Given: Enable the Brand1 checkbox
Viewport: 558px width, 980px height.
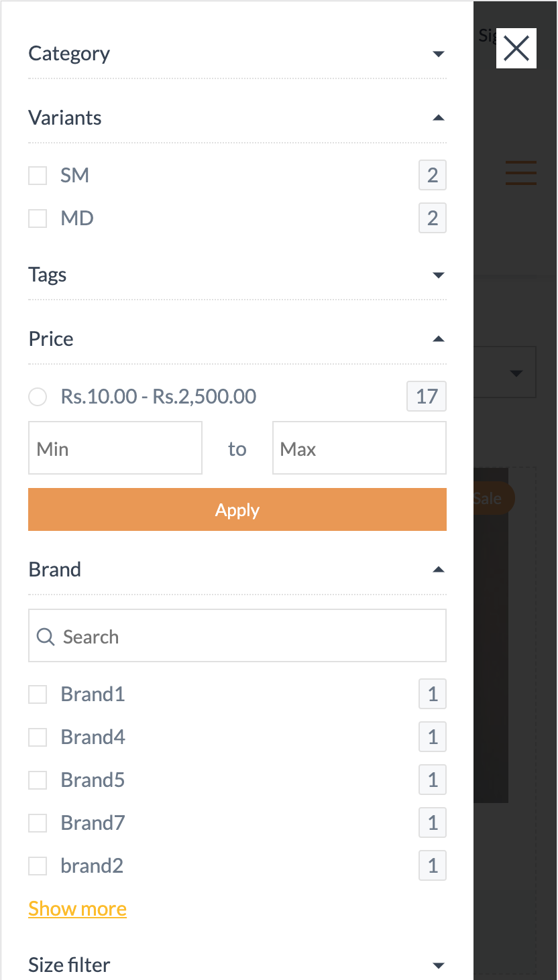Looking at the screenshot, I should tap(38, 694).
